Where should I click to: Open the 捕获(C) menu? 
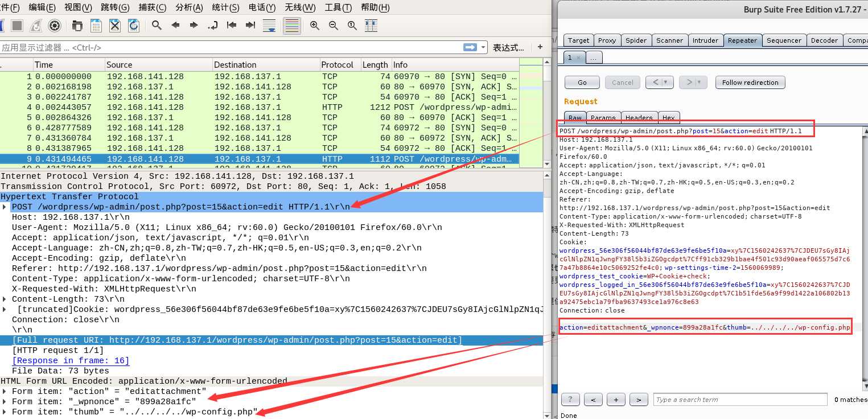152,7
